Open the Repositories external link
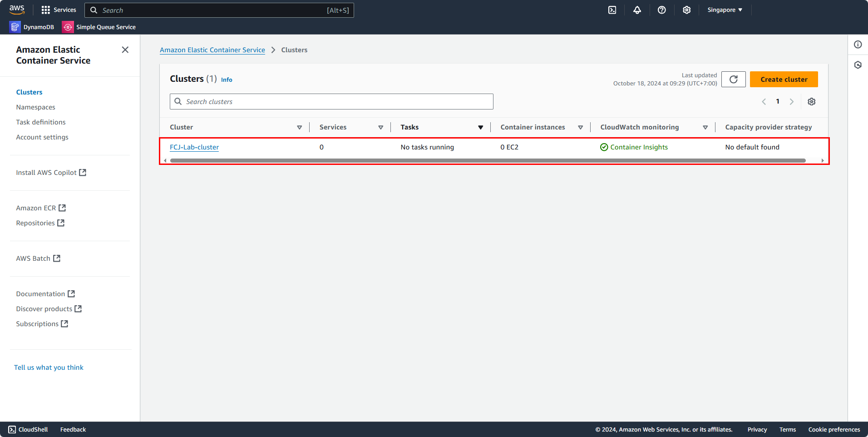The width and height of the screenshot is (868, 437). pos(40,223)
